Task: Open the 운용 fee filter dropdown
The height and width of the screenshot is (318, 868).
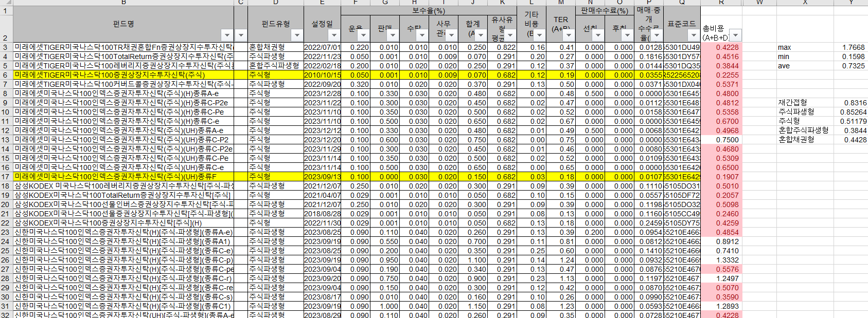Action: click(363, 35)
